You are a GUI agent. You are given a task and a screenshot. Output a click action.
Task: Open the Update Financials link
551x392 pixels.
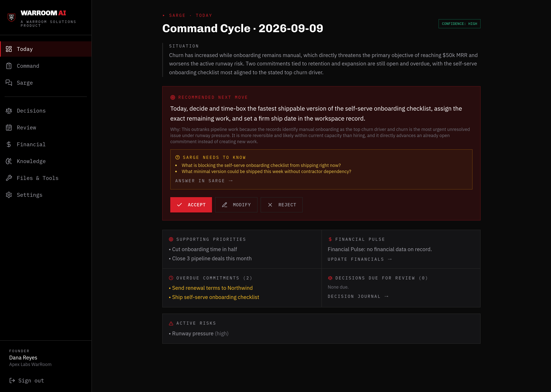360,259
